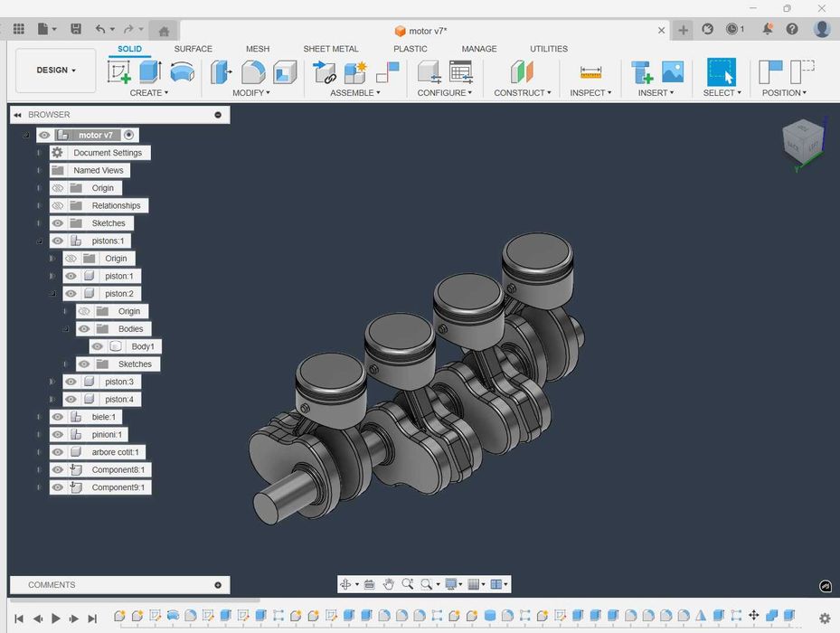Hide the biele:1 component
This screenshot has width=840, height=633.
58,417
